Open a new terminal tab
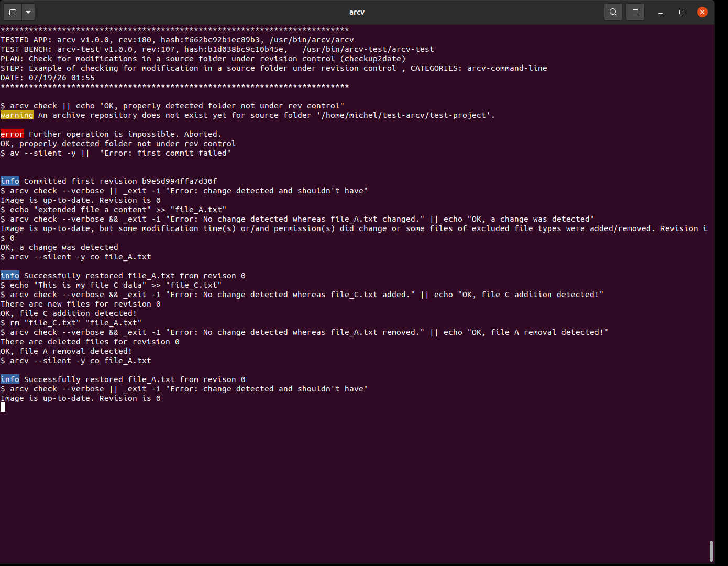The width and height of the screenshot is (728, 566). click(x=13, y=12)
